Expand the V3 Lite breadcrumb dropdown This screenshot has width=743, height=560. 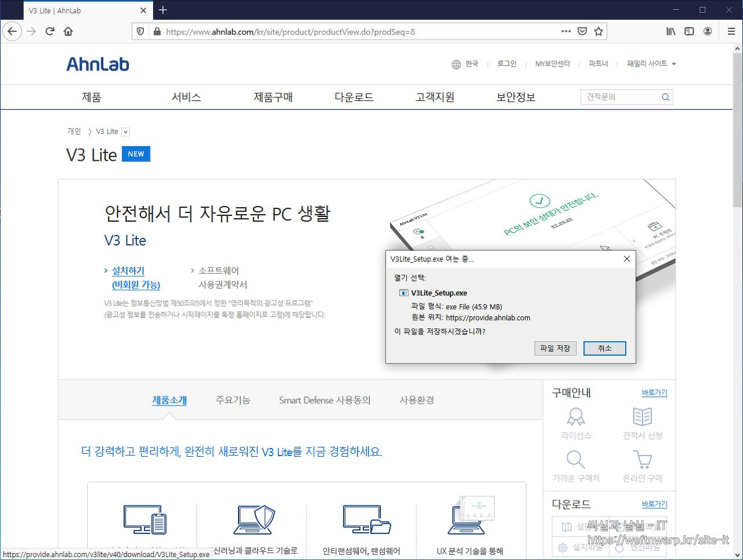pos(125,132)
